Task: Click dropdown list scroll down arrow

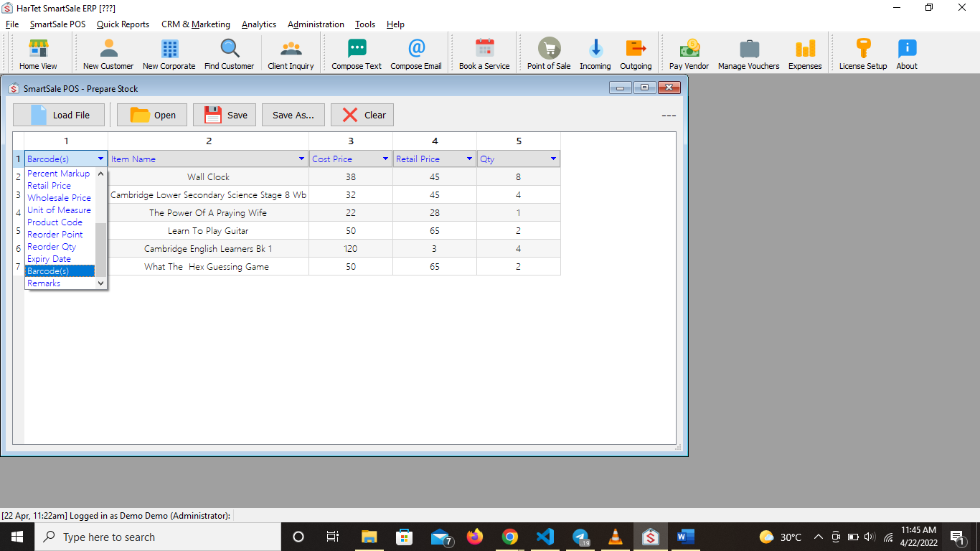Action: pyautogui.click(x=100, y=283)
